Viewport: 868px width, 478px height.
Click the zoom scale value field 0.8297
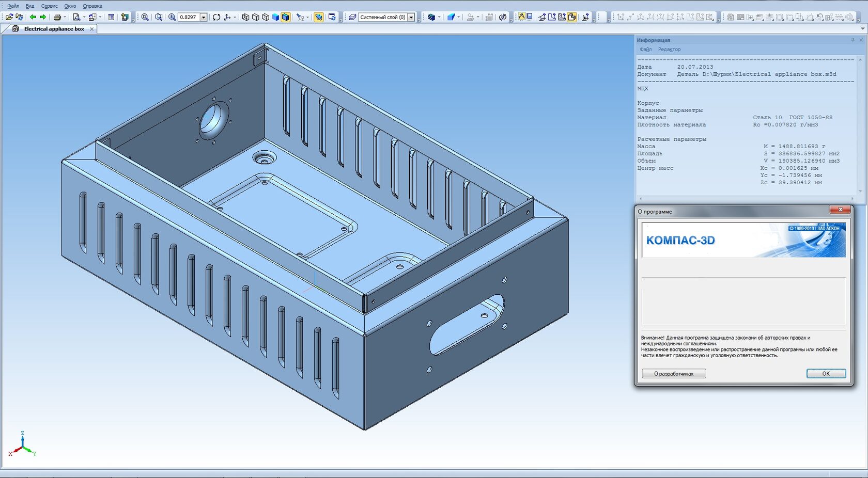click(x=189, y=17)
